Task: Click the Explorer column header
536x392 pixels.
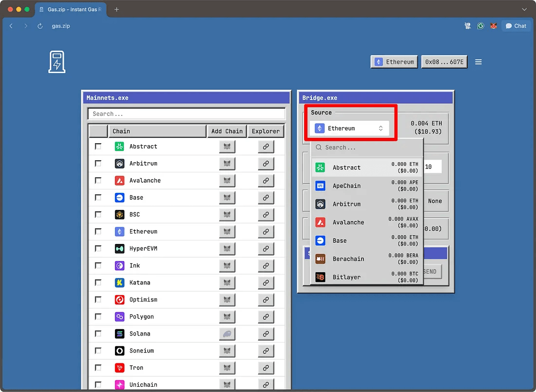Action: click(266, 131)
